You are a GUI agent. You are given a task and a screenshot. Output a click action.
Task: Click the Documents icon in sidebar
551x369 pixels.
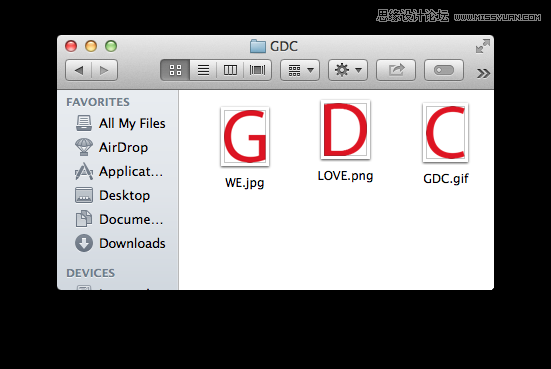point(84,219)
